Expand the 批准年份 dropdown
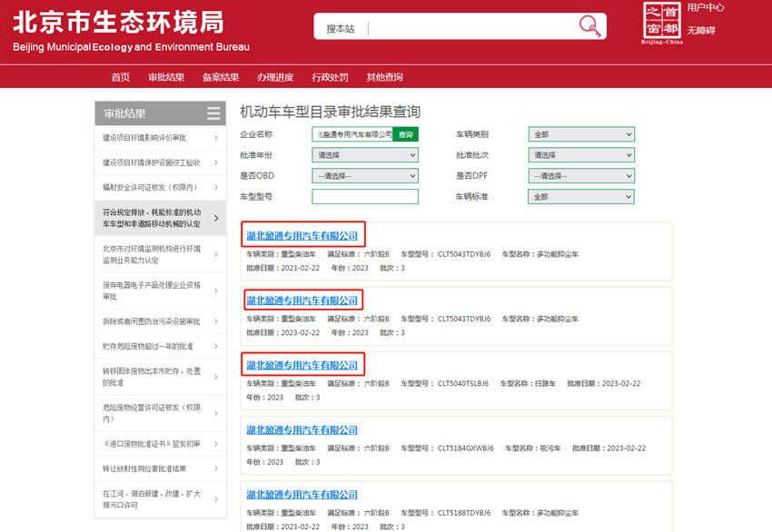772x532 pixels. 364,155
